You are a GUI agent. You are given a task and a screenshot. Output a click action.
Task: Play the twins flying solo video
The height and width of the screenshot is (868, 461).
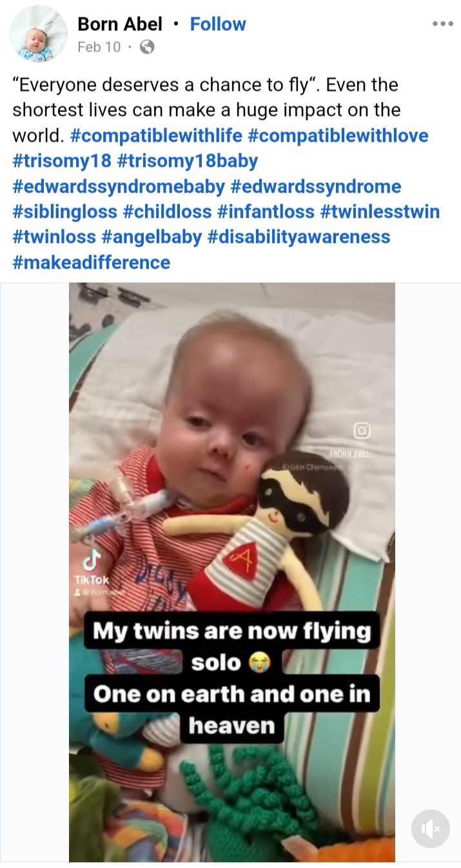point(232,572)
